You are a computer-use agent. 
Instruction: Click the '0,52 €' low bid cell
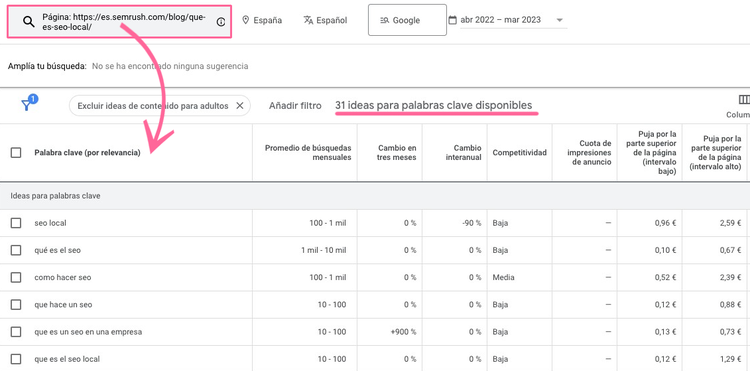(665, 277)
